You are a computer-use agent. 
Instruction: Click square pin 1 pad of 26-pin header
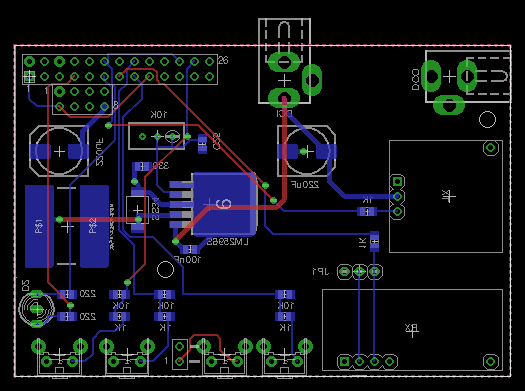coord(29,77)
